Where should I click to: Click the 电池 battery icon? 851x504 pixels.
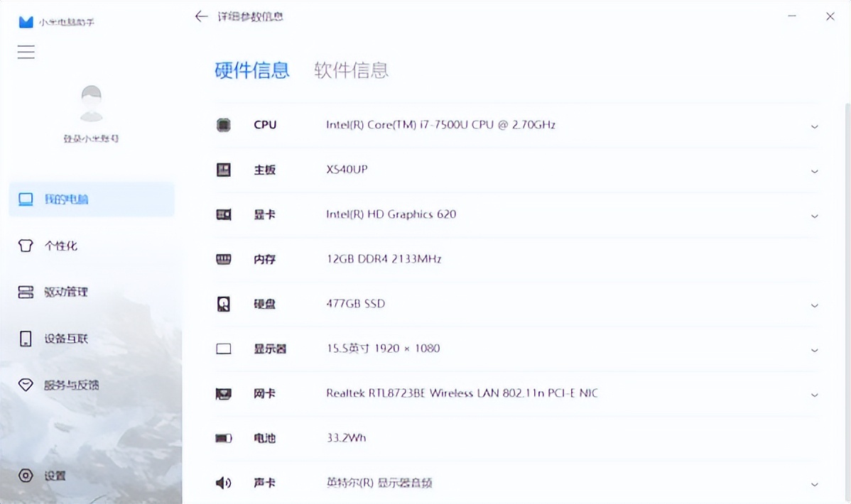point(224,437)
